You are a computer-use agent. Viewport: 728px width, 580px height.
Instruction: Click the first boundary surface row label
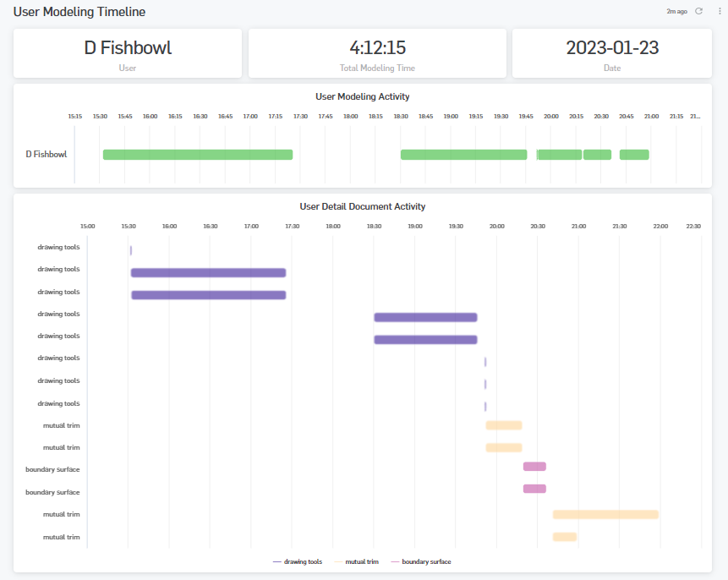(51, 469)
